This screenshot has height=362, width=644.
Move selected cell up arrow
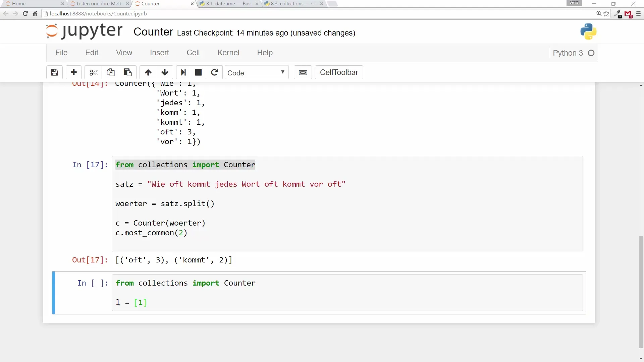coord(148,72)
